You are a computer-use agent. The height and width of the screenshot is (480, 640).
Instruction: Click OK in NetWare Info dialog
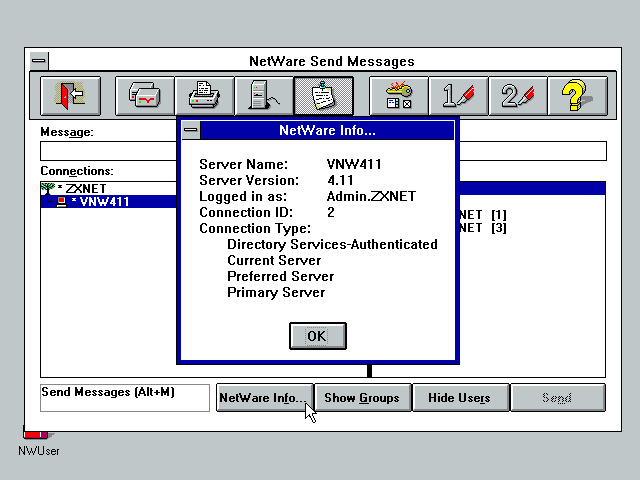(x=318, y=336)
